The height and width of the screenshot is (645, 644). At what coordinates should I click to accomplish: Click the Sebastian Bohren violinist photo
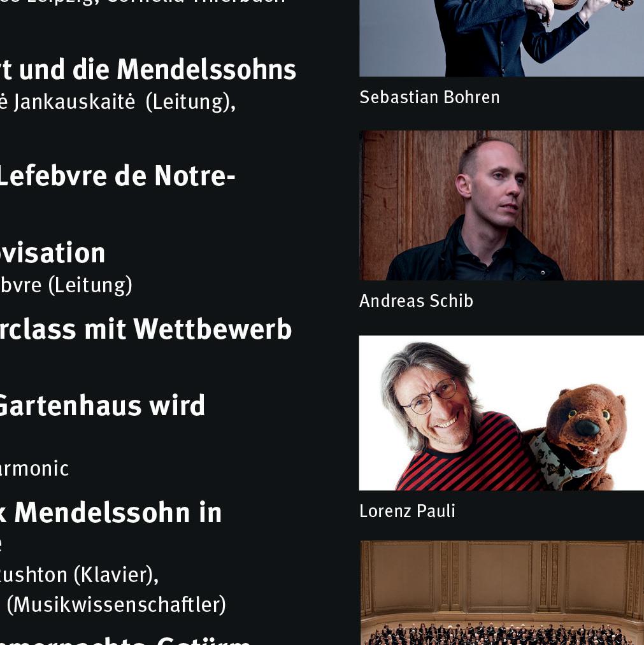click(x=501, y=38)
